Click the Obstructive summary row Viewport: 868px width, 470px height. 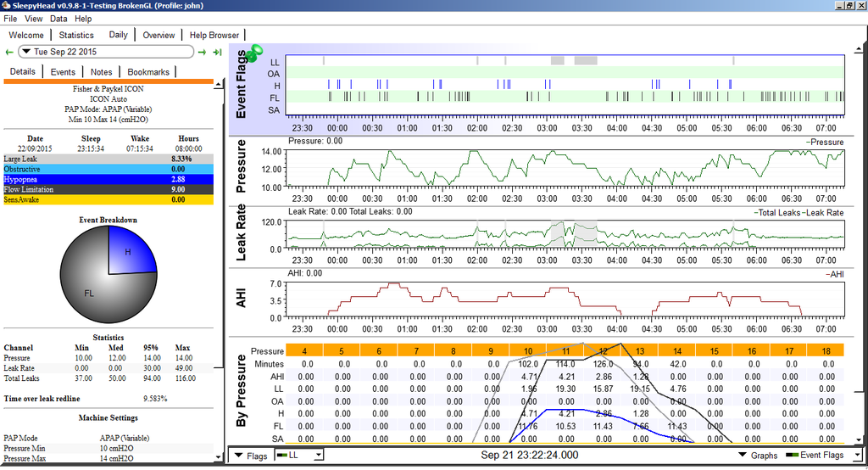pos(108,169)
